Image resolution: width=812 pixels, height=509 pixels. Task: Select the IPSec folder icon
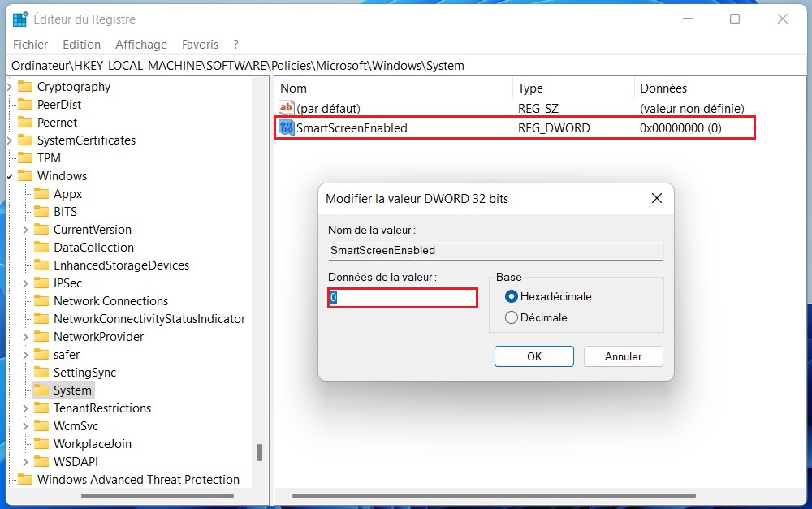coord(41,283)
